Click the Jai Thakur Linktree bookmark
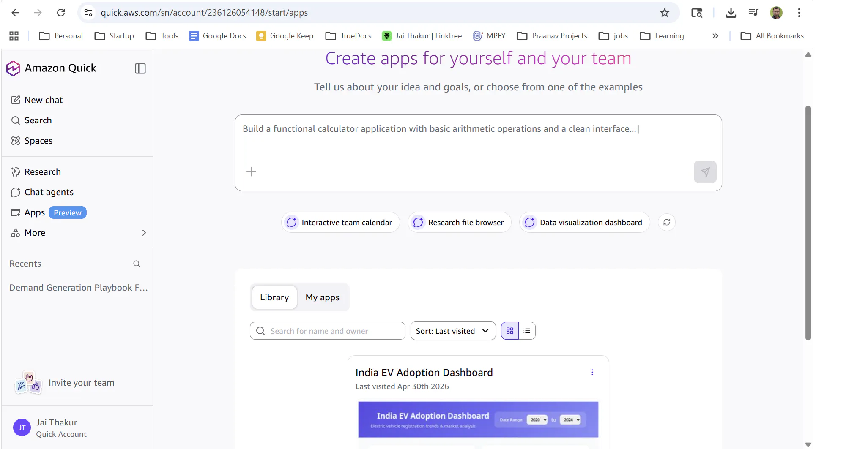The width and height of the screenshot is (868, 449). [x=422, y=36]
